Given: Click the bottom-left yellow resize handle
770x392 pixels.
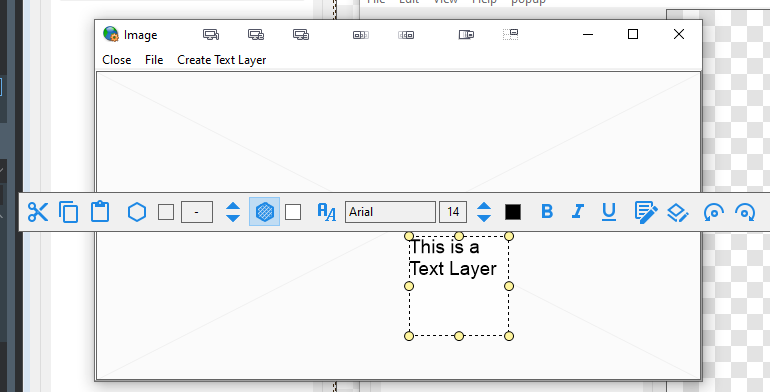Looking at the screenshot, I should coord(409,336).
